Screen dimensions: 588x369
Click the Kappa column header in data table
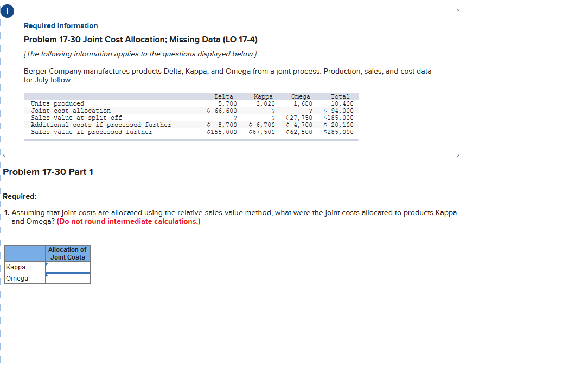[x=264, y=96]
